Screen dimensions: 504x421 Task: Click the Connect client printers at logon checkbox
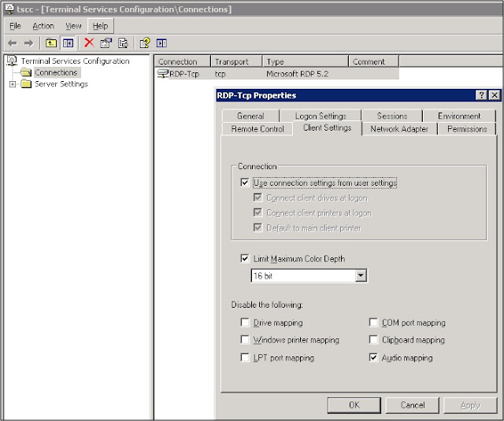tap(258, 212)
